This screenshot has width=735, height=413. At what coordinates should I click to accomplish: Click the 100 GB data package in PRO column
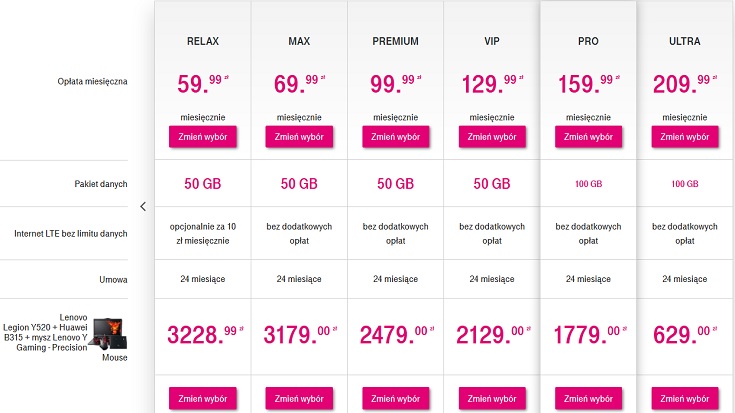pos(588,184)
